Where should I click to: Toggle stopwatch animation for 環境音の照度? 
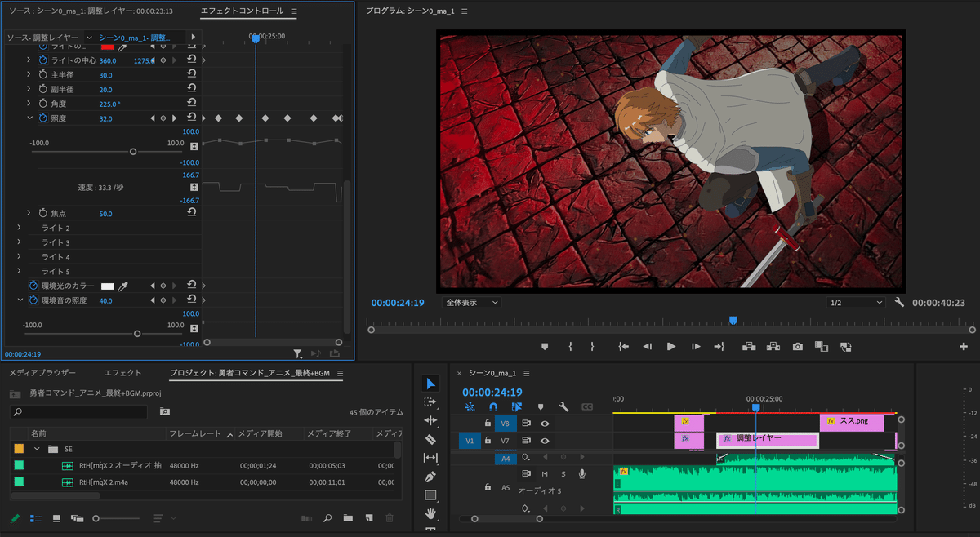coord(33,300)
